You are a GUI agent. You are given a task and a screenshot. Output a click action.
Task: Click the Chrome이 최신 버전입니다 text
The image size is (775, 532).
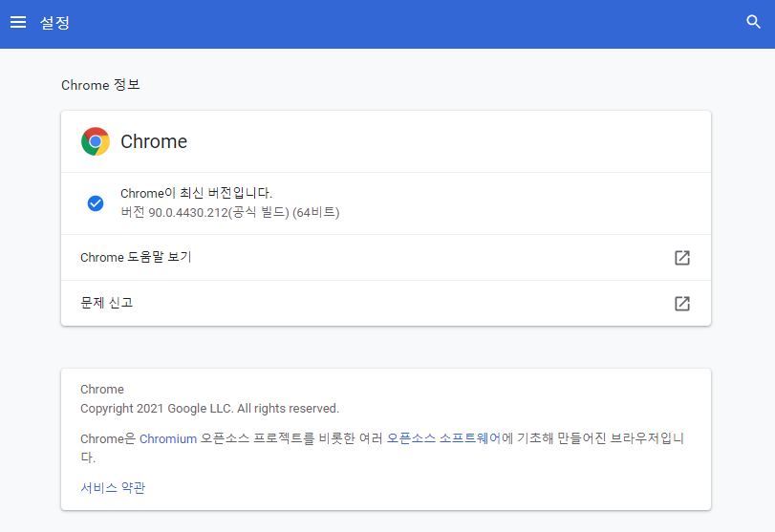pyautogui.click(x=196, y=193)
